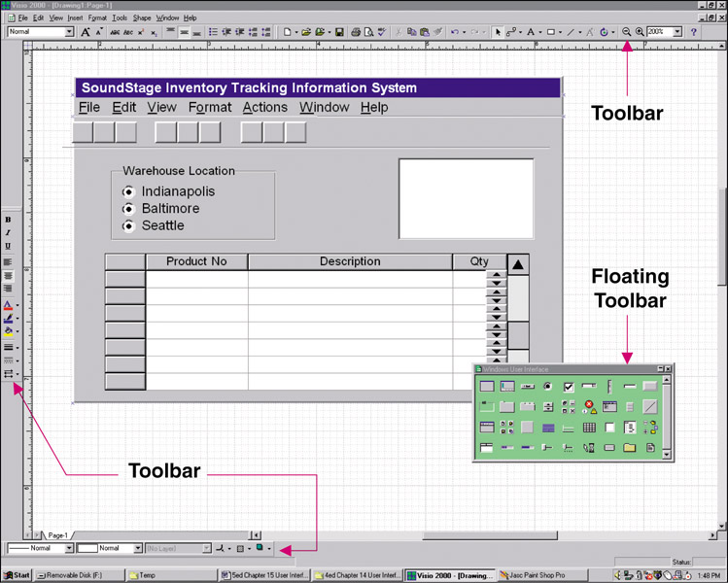Click the undo arrow icon
The width and height of the screenshot is (728, 583).
pos(455,32)
